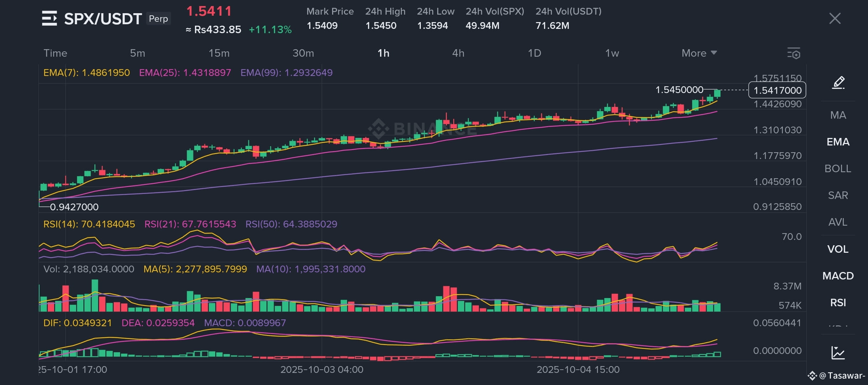
Task: Click the 8.37M volume axis label
Action: [x=787, y=286]
